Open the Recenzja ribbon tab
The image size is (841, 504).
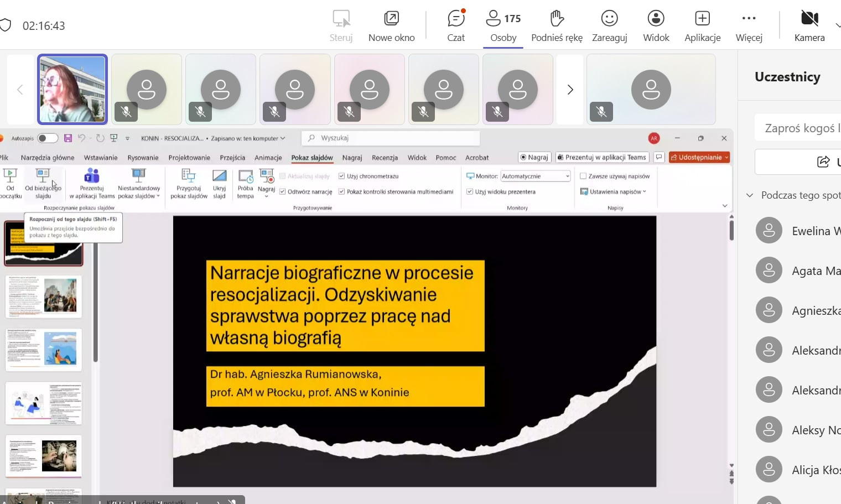coord(385,158)
